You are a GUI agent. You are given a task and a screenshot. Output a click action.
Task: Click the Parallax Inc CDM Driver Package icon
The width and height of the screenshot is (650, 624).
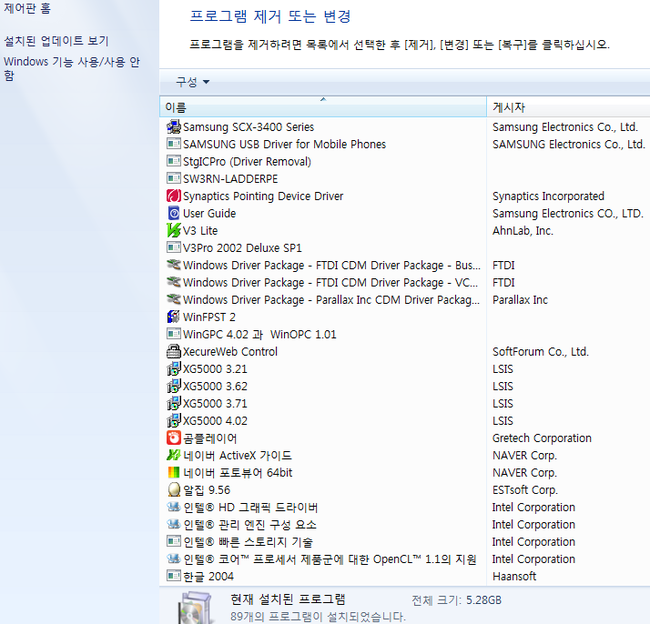(x=174, y=299)
